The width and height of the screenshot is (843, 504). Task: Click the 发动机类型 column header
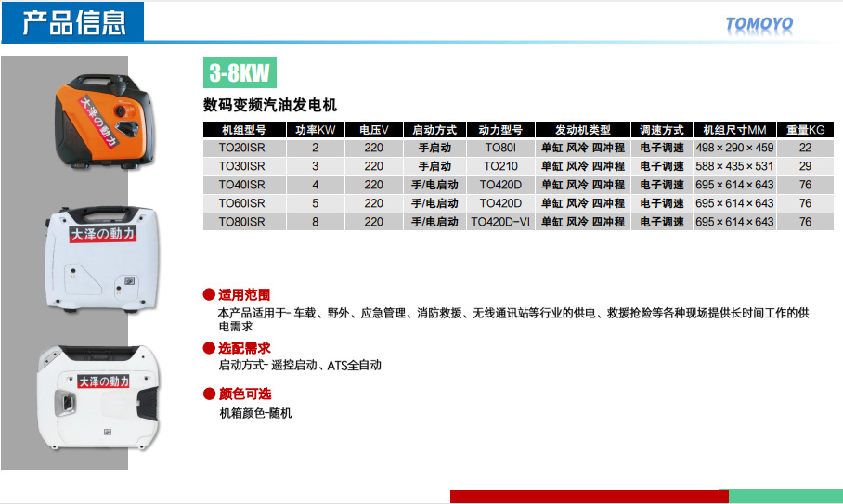(x=583, y=130)
